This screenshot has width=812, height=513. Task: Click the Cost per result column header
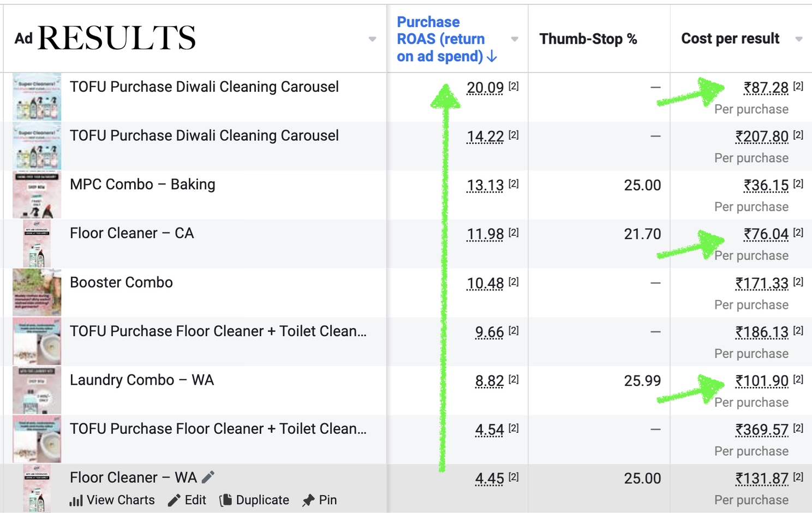730,39
